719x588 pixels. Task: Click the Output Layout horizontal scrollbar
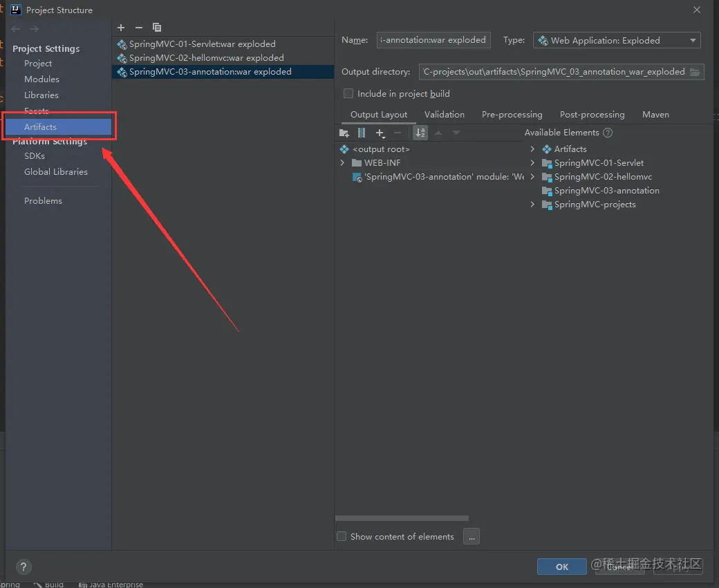(x=402, y=518)
